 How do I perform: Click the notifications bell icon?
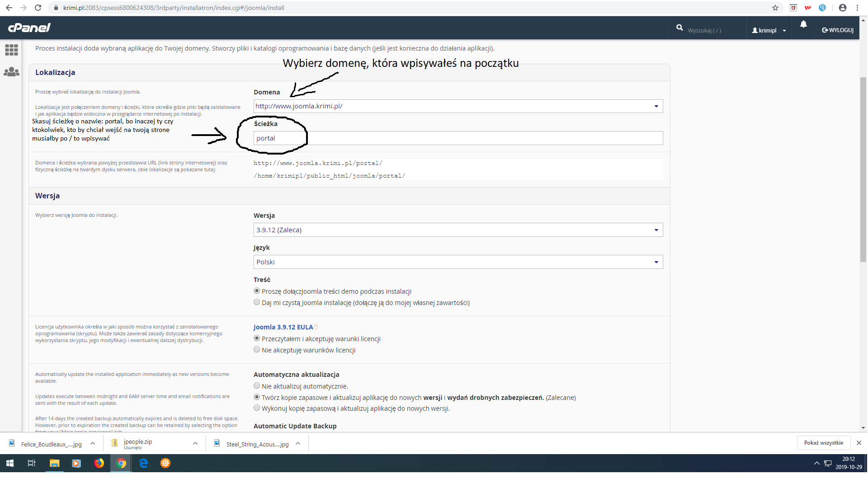[x=803, y=24]
